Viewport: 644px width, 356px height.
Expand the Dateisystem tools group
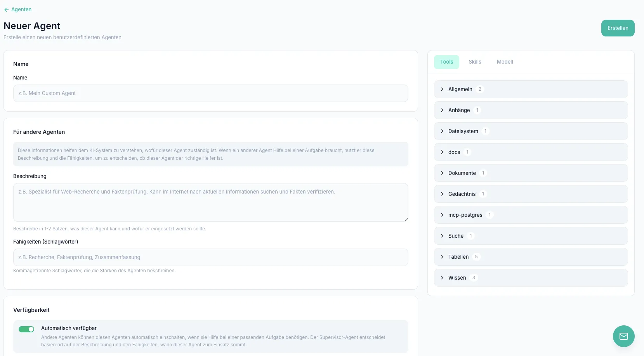pos(531,131)
